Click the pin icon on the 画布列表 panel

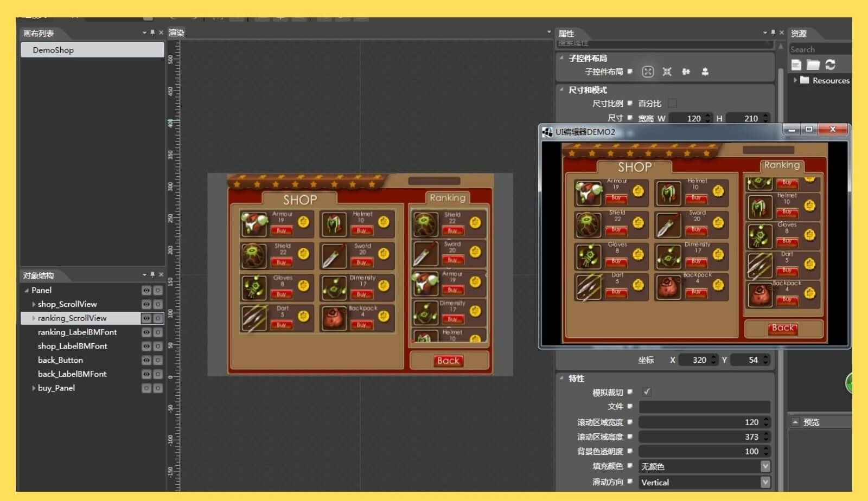click(154, 32)
